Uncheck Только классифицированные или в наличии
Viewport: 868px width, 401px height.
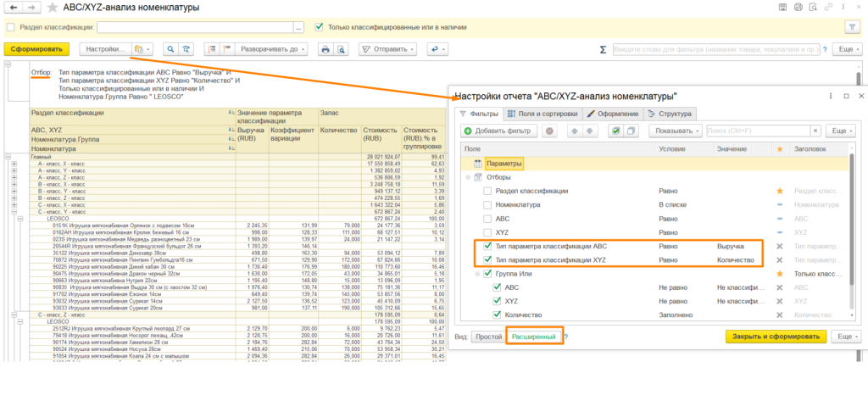coord(319,26)
